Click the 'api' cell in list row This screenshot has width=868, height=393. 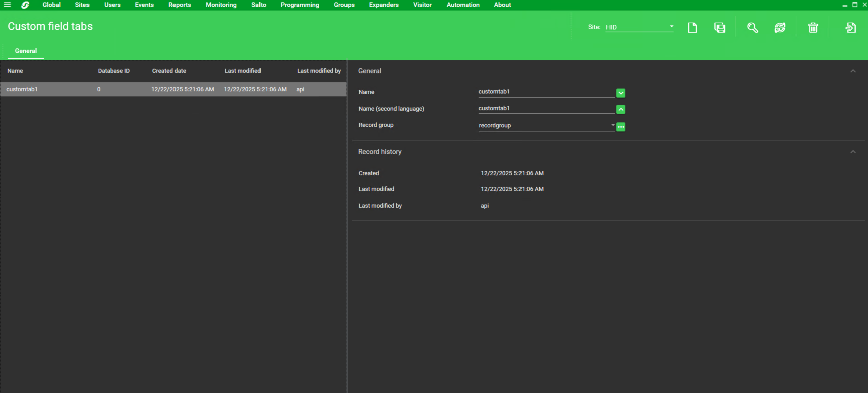(300, 89)
